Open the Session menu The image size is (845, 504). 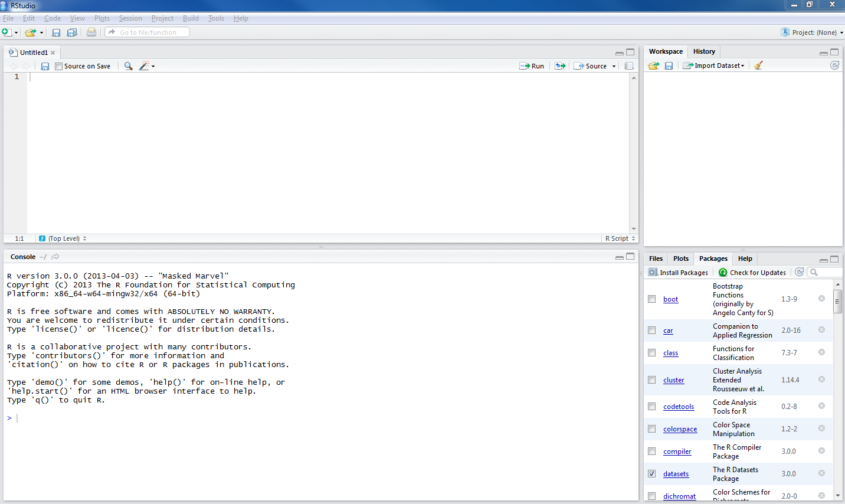point(130,18)
